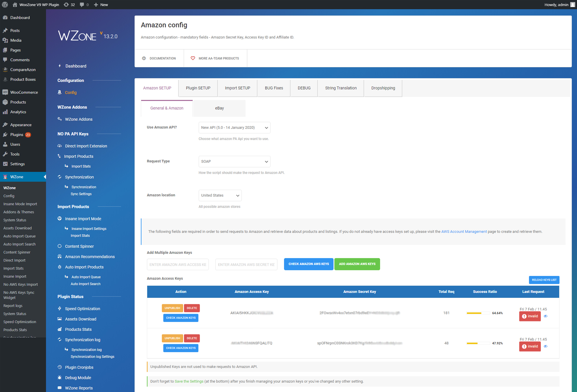
Task: Open the comments bubble in admin bar
Action: tap(82, 5)
